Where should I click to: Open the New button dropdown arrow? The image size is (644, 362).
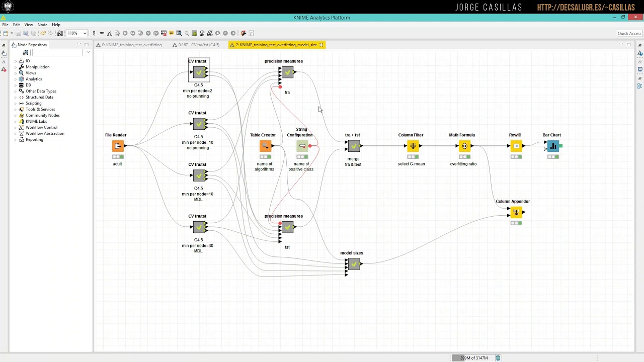coord(12,33)
